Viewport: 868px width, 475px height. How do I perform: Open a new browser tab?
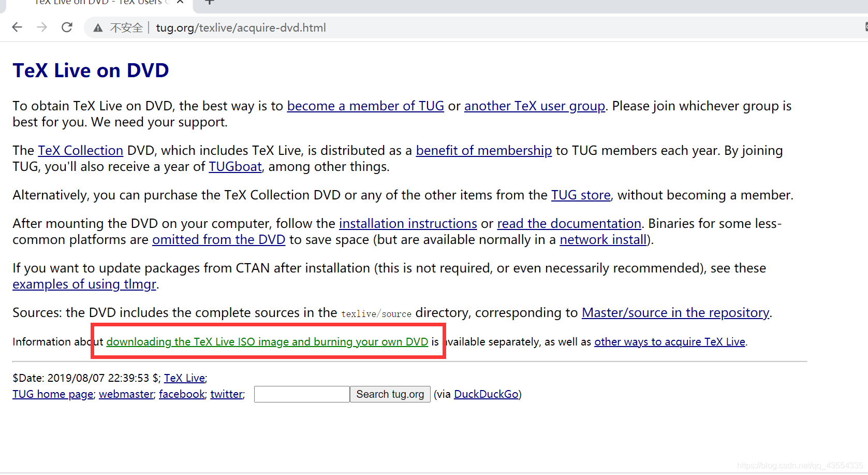(209, 2)
